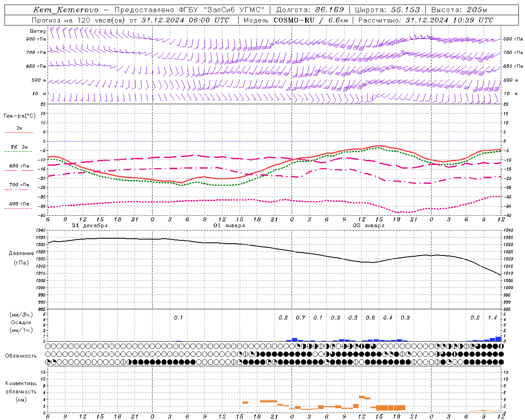Click the (км) convective height unit label
The height and width of the screenshot is (420, 525).
pos(21,399)
